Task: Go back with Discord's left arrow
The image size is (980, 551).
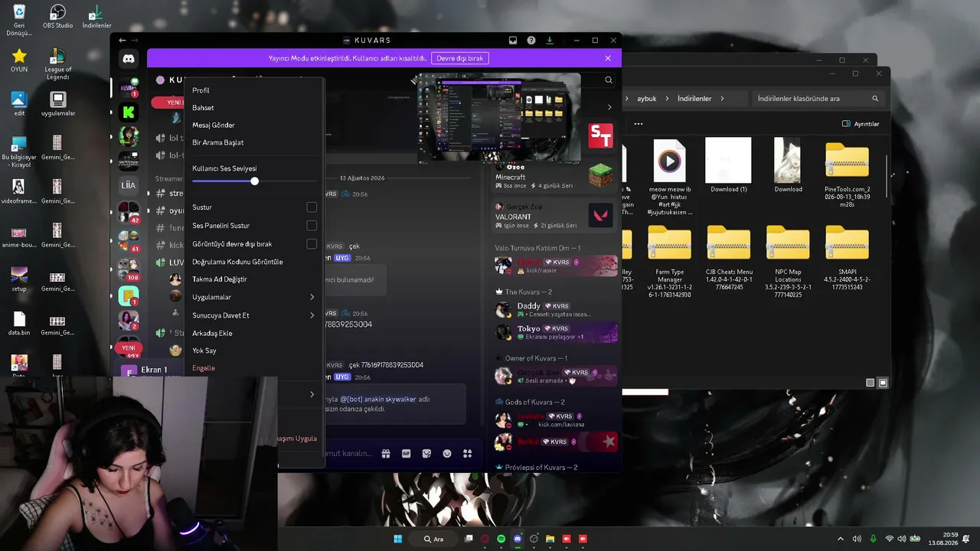Action: [122, 41]
